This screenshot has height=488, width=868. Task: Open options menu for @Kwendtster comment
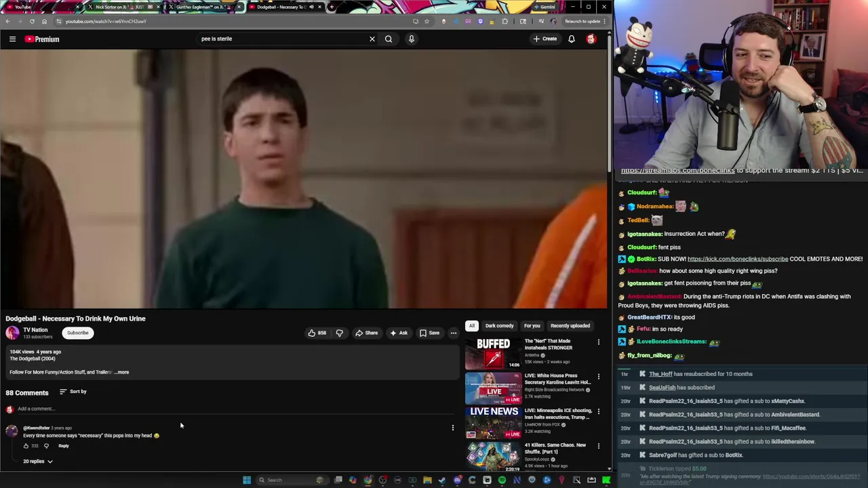tap(452, 428)
